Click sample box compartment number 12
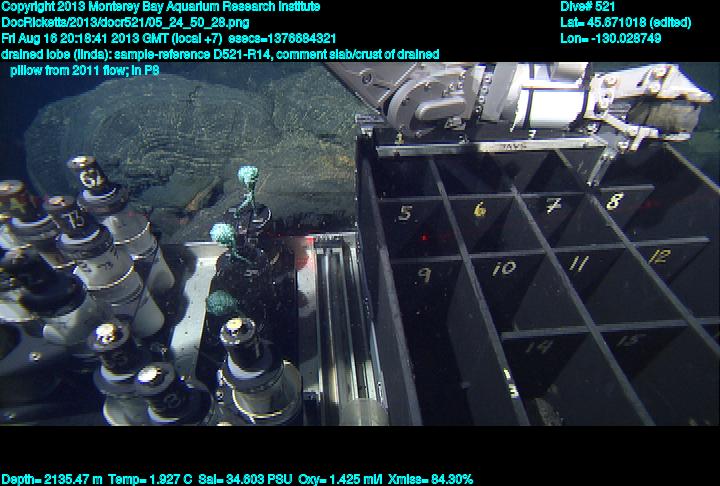720x486 pixels. [657, 256]
